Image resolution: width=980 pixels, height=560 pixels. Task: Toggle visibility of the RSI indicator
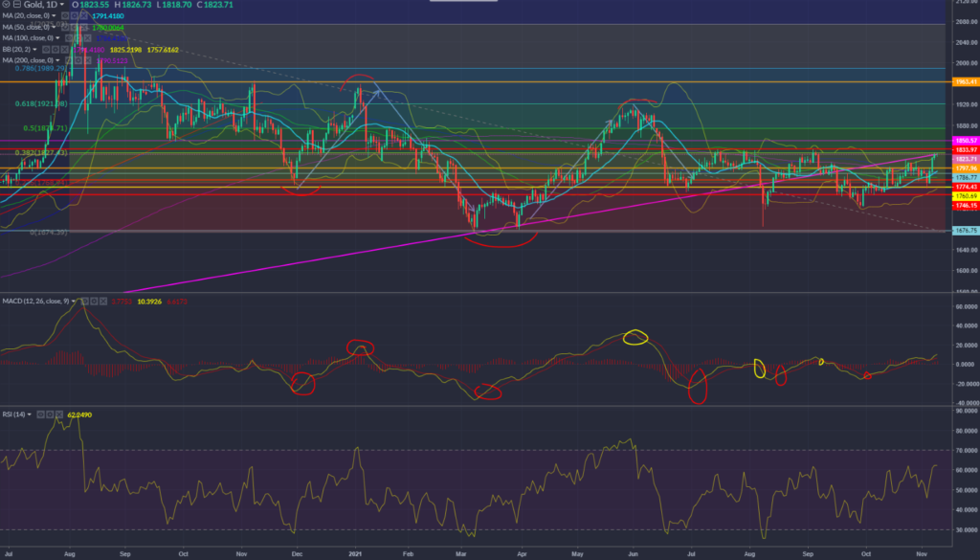[40, 414]
